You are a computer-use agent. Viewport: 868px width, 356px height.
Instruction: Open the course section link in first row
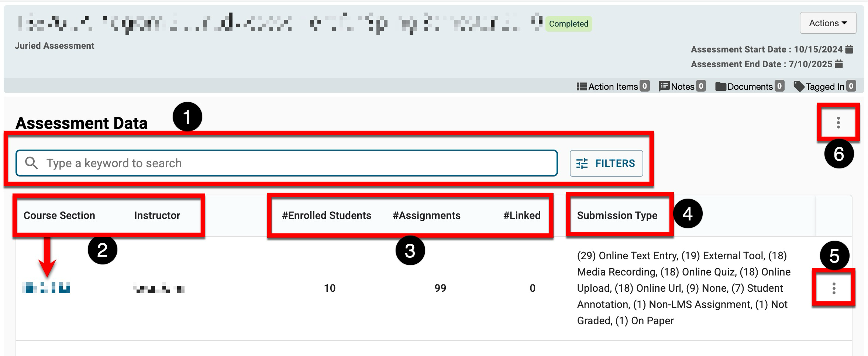click(x=46, y=288)
